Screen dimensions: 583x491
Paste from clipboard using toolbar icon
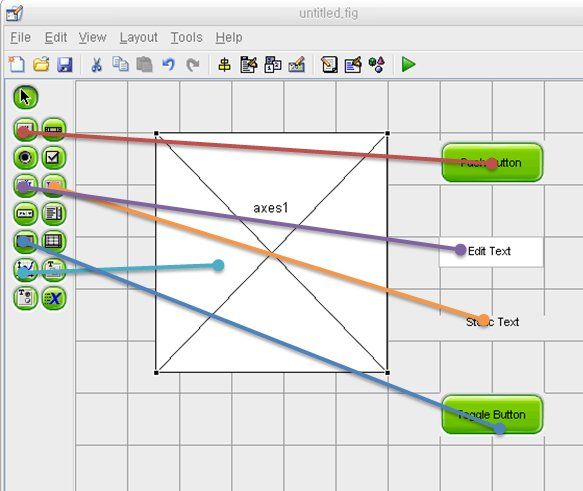point(144,65)
